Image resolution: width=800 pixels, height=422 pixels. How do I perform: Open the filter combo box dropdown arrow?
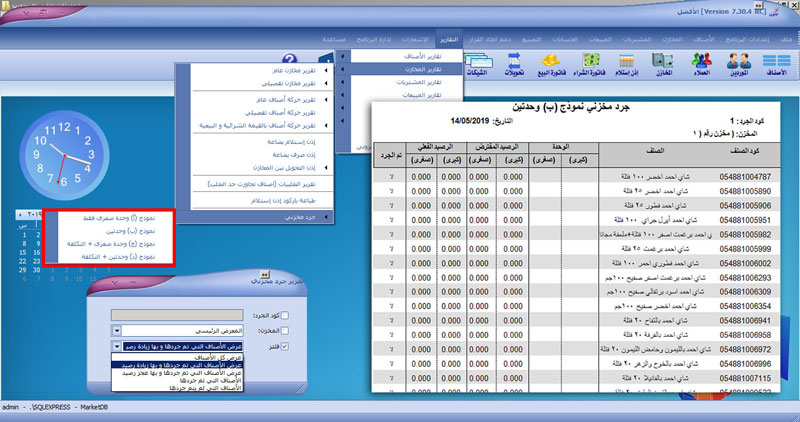click(x=117, y=346)
